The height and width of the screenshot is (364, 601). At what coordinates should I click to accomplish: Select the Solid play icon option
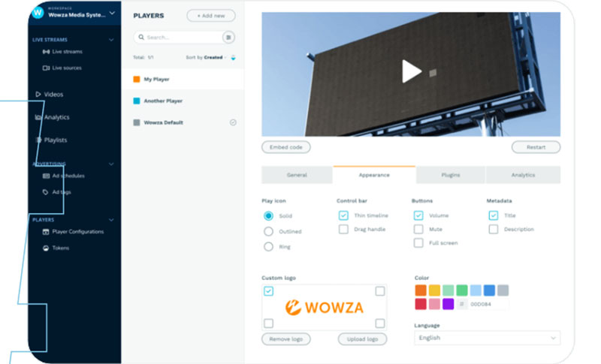pyautogui.click(x=268, y=216)
